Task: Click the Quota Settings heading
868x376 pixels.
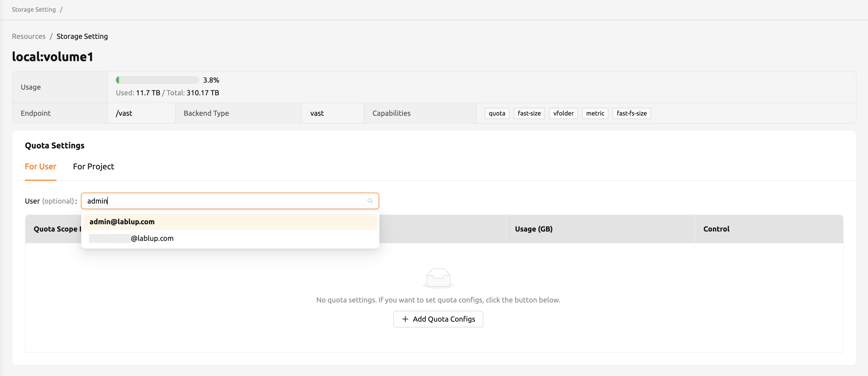Action: (55, 145)
